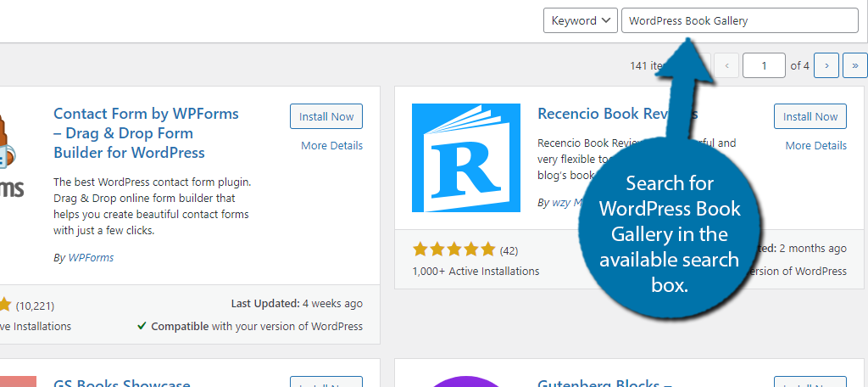
Task: Install the Contact Form by WPForms plugin
Action: tap(326, 116)
